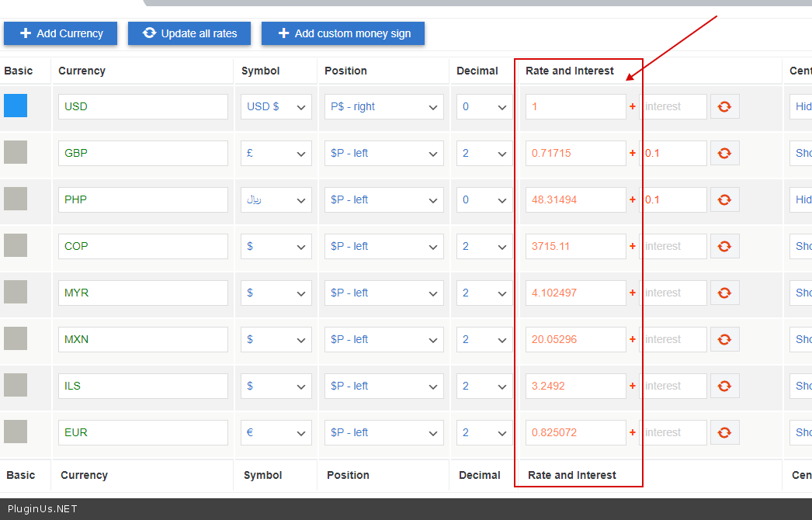Open the USD symbol dropdown
This screenshot has width=812, height=520.
(x=276, y=106)
